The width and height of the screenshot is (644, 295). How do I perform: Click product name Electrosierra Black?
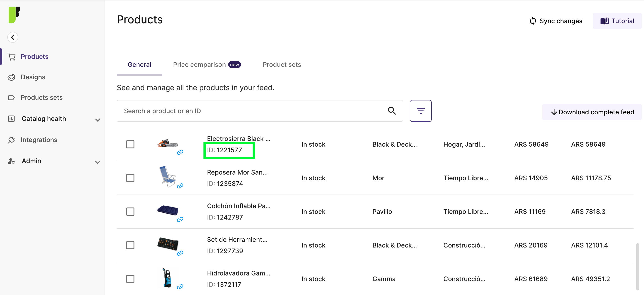(x=238, y=139)
